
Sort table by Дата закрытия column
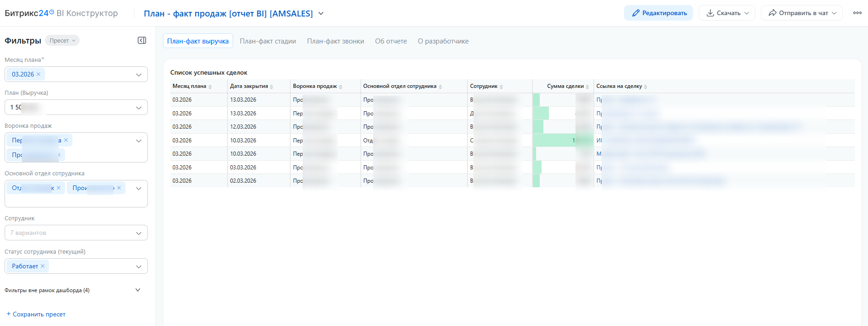coord(271,87)
